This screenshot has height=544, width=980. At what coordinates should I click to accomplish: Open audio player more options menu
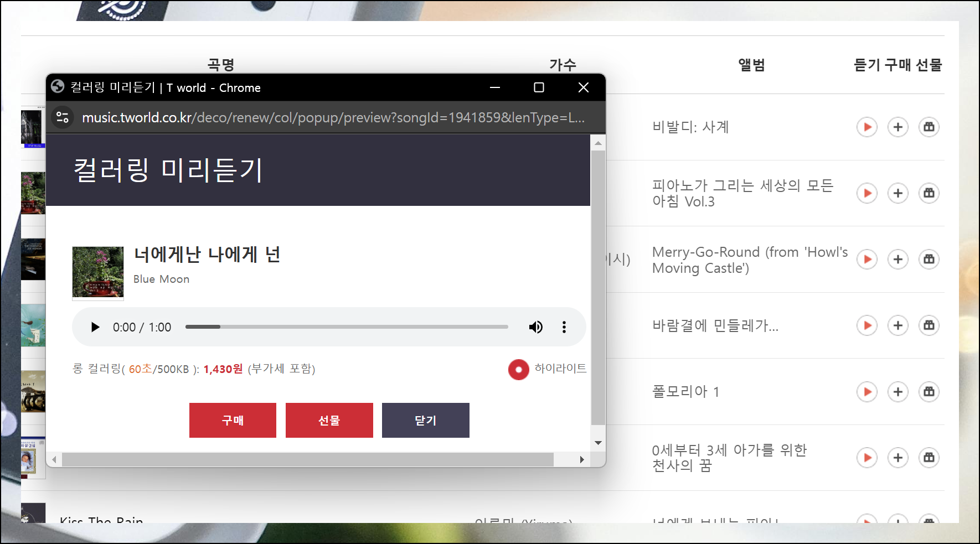point(564,327)
